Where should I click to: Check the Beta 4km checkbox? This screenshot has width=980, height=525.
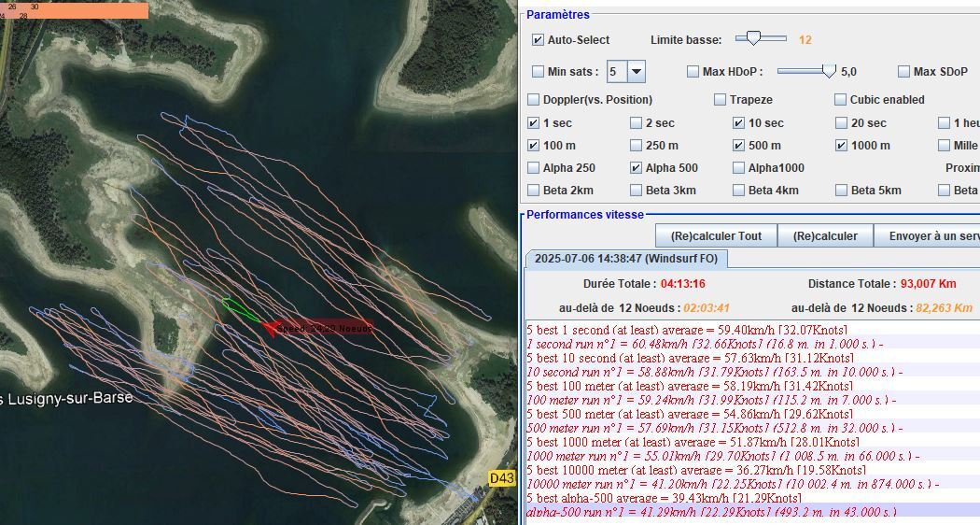point(739,191)
